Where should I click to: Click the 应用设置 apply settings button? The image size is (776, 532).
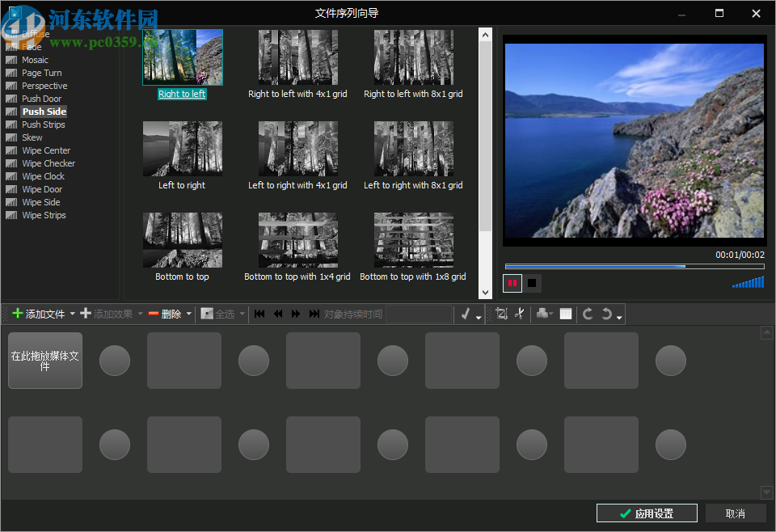click(646, 513)
